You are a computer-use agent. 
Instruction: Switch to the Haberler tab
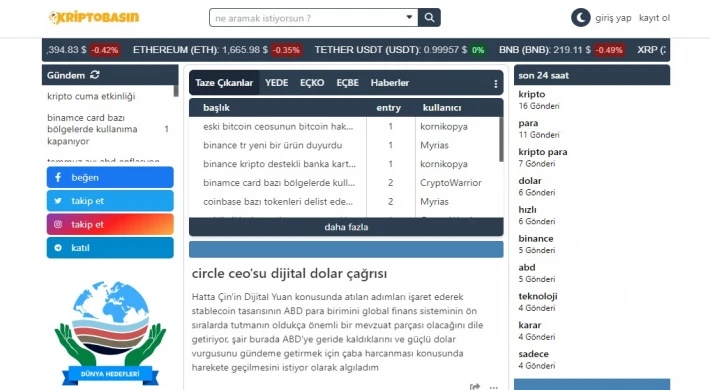coord(390,83)
